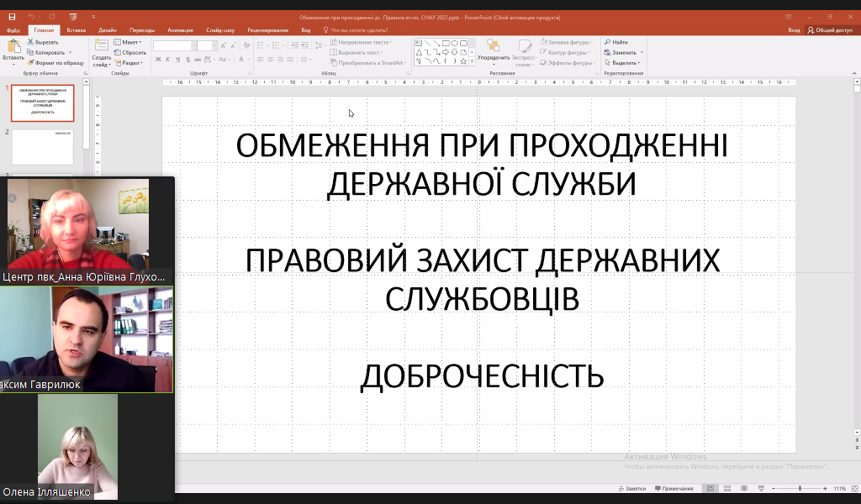Toggle Notes (Заметки) pane in status bar
The height and width of the screenshot is (504, 861).
[632, 488]
